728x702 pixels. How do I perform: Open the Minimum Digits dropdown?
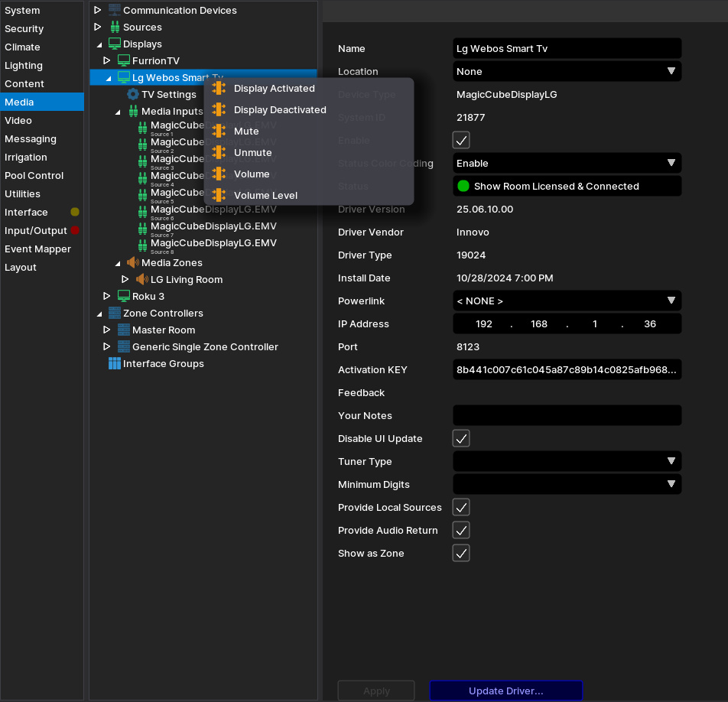[x=567, y=484]
